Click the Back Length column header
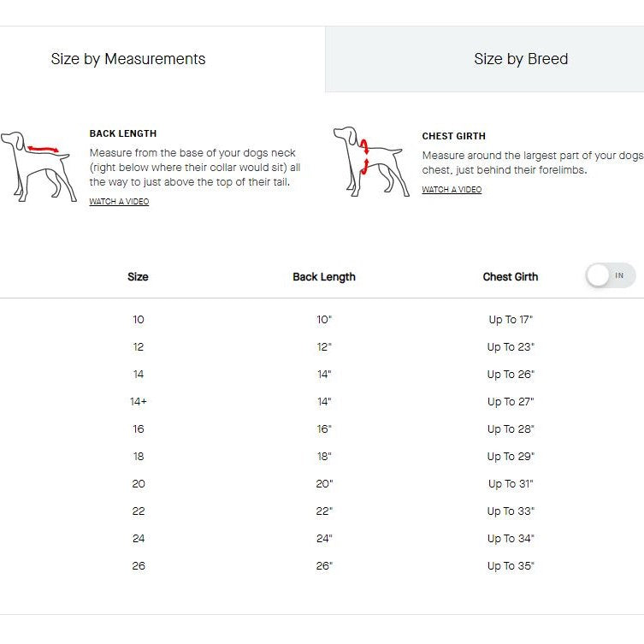The image size is (644, 644). [x=324, y=277]
